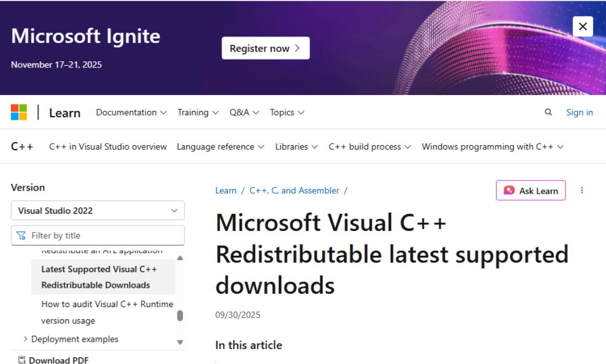Expand the Language reference dropdown
The width and height of the screenshot is (606, 364).
pyautogui.click(x=220, y=147)
